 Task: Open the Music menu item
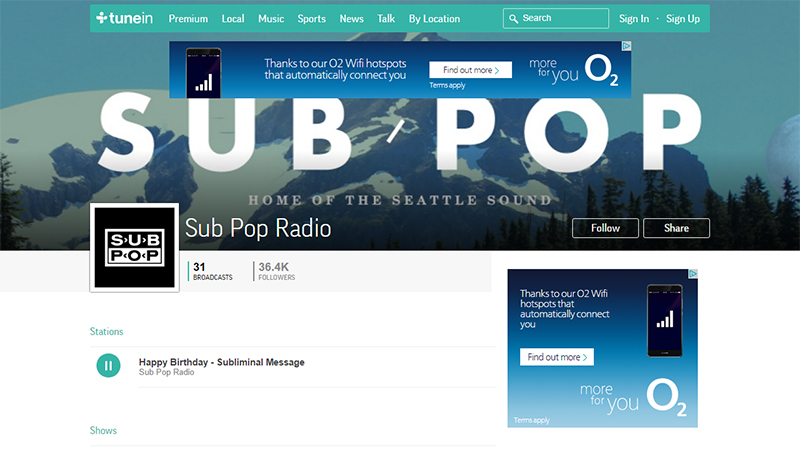coord(271,19)
